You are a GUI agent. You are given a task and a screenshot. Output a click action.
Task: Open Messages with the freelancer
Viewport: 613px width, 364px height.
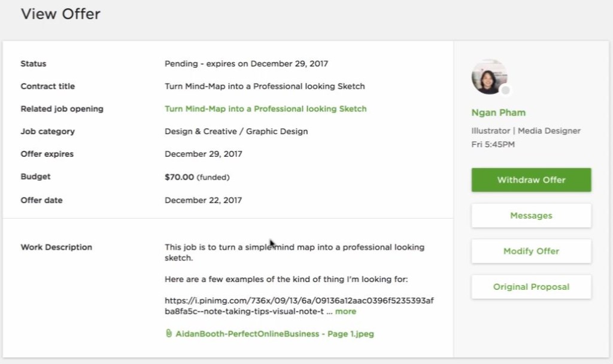(x=532, y=216)
